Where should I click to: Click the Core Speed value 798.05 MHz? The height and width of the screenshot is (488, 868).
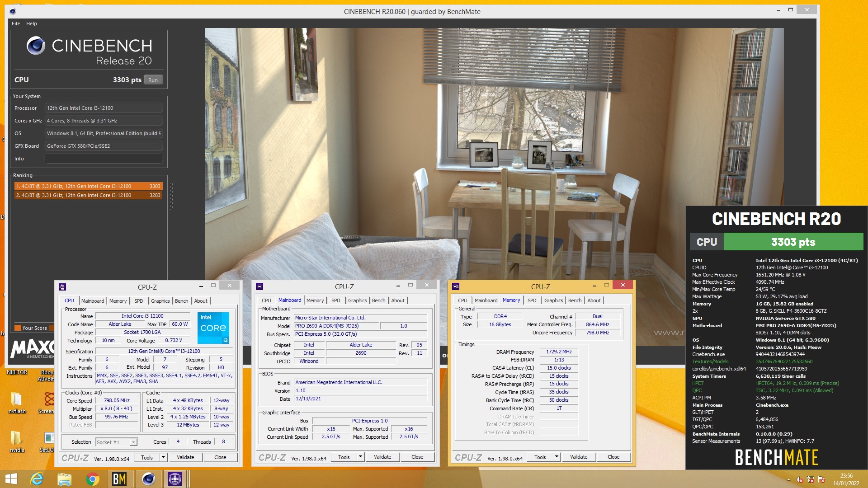[x=117, y=401]
